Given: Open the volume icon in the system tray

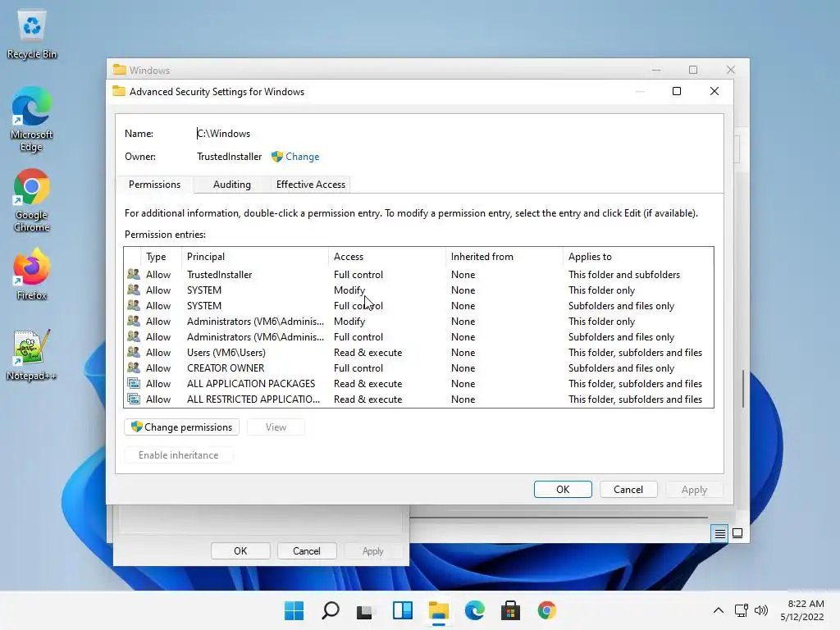Looking at the screenshot, I should [760, 610].
